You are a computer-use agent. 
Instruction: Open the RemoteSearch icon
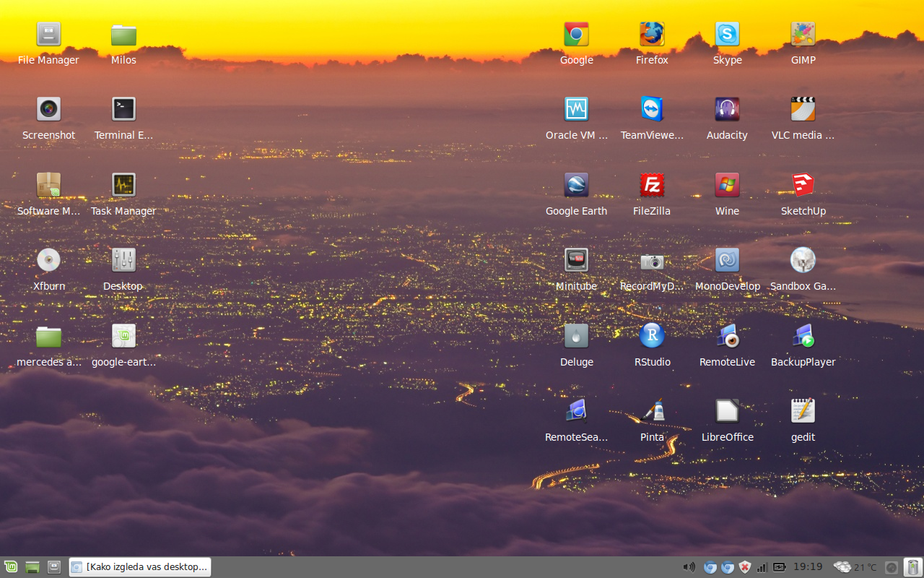tap(576, 411)
